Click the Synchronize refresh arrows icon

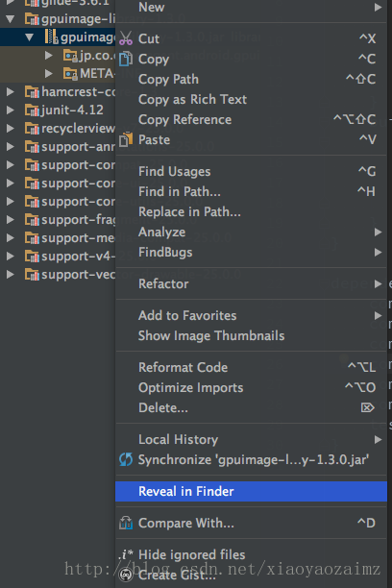pos(126,459)
